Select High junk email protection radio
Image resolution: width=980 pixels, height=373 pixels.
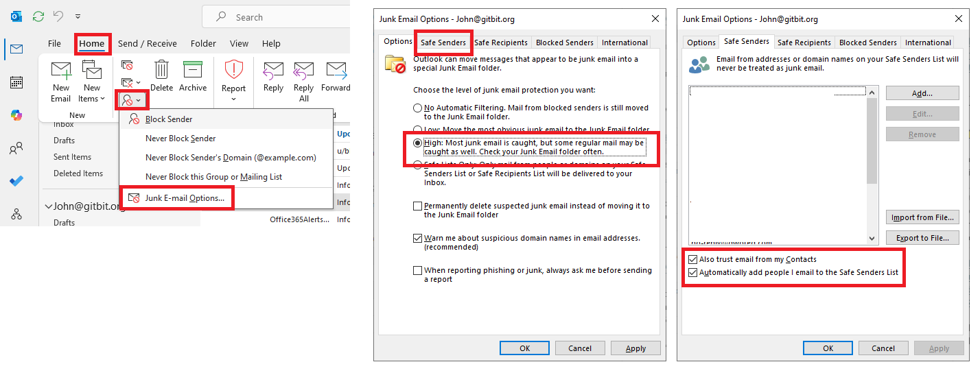[x=417, y=143]
